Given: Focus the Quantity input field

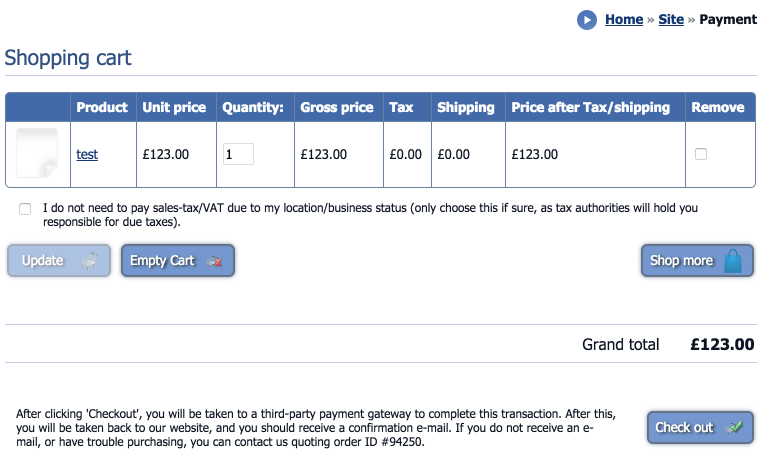Looking at the screenshot, I should (238, 154).
